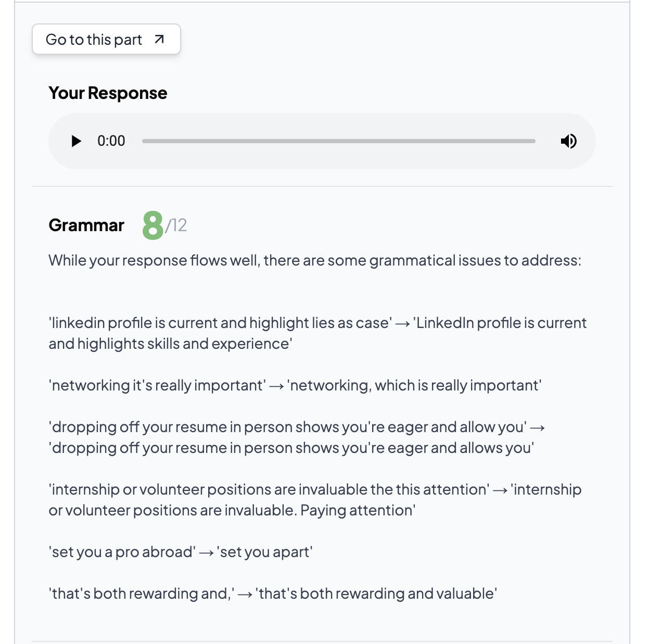
Task: Click 'networking, which is really important' suggestion
Action: click(414, 385)
